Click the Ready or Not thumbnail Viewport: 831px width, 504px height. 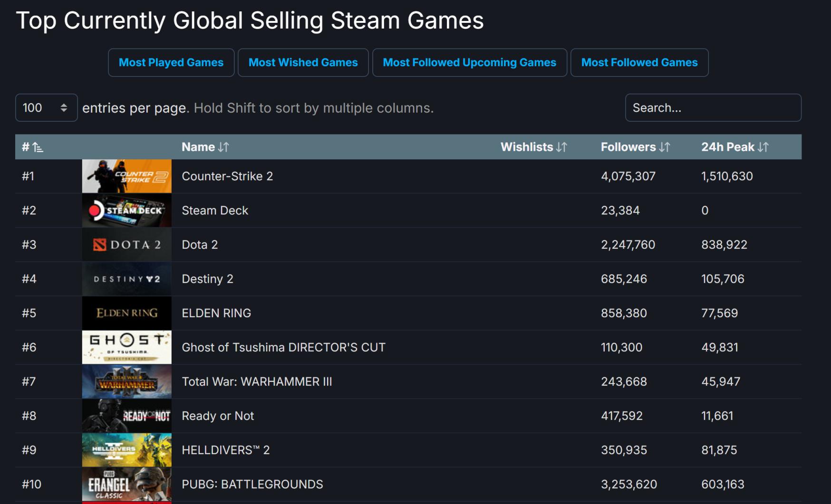point(126,416)
